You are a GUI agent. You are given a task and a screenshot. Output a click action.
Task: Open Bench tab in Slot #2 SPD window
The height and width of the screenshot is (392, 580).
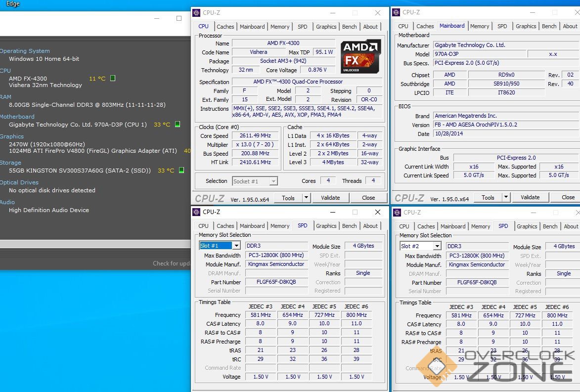tap(550, 226)
